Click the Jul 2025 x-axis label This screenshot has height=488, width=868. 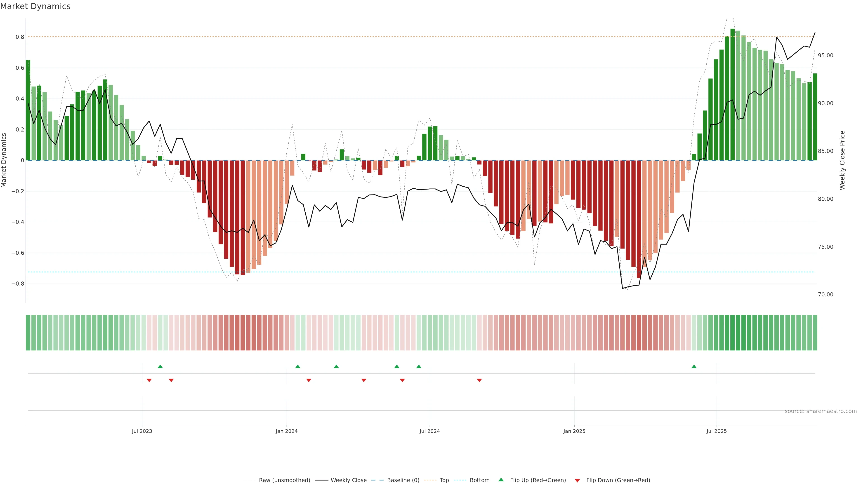pos(716,431)
